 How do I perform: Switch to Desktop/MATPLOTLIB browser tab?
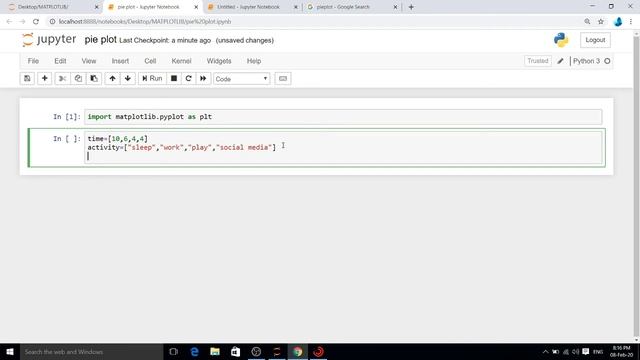53,7
